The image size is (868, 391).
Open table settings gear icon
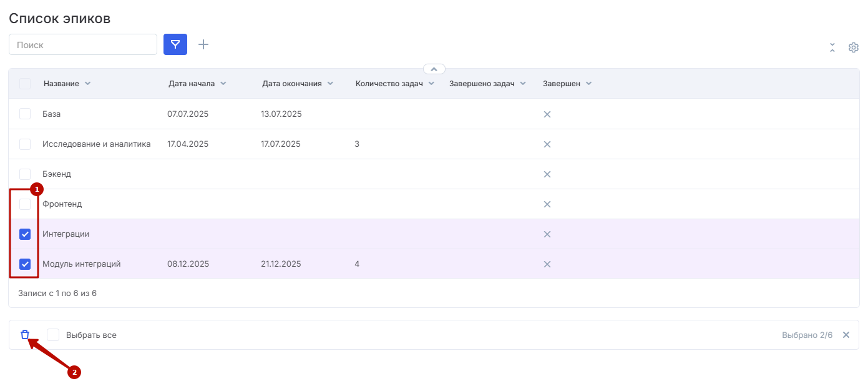click(854, 47)
